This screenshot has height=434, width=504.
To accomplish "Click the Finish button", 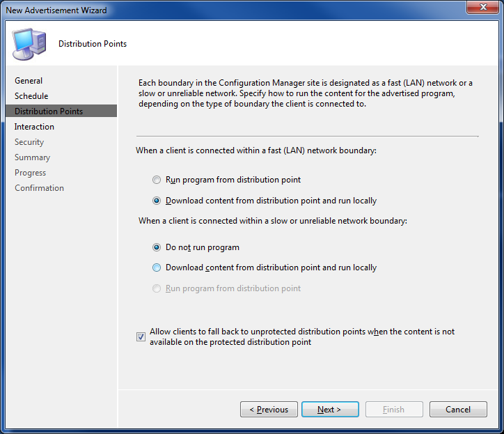I will click(394, 409).
